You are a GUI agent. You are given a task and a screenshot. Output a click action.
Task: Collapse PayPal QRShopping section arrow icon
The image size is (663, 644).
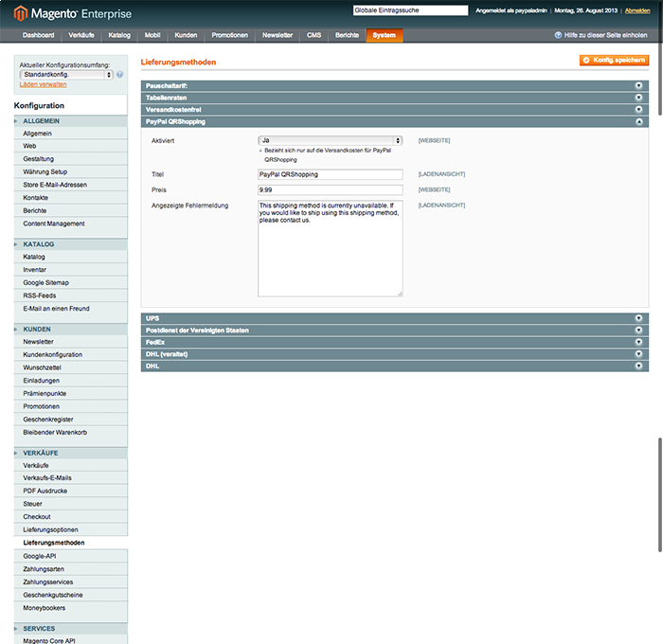[x=639, y=122]
